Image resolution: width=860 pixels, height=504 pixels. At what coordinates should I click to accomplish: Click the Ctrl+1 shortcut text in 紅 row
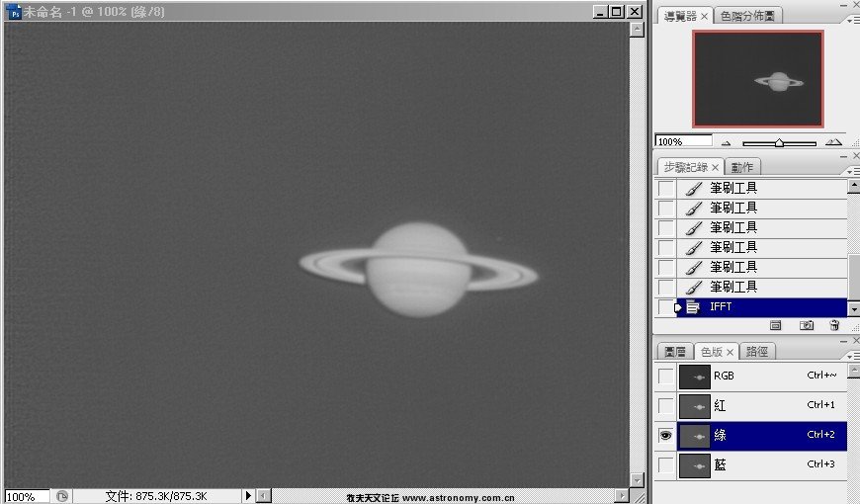coord(820,405)
